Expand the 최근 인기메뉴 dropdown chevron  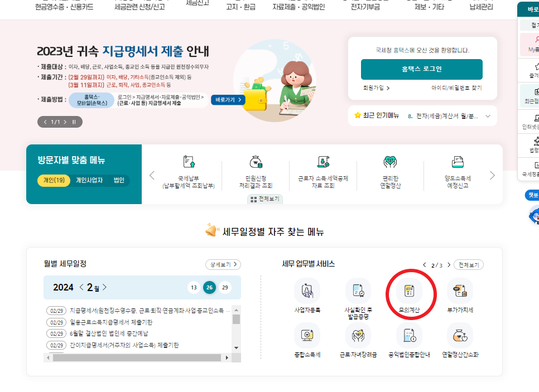[488, 116]
